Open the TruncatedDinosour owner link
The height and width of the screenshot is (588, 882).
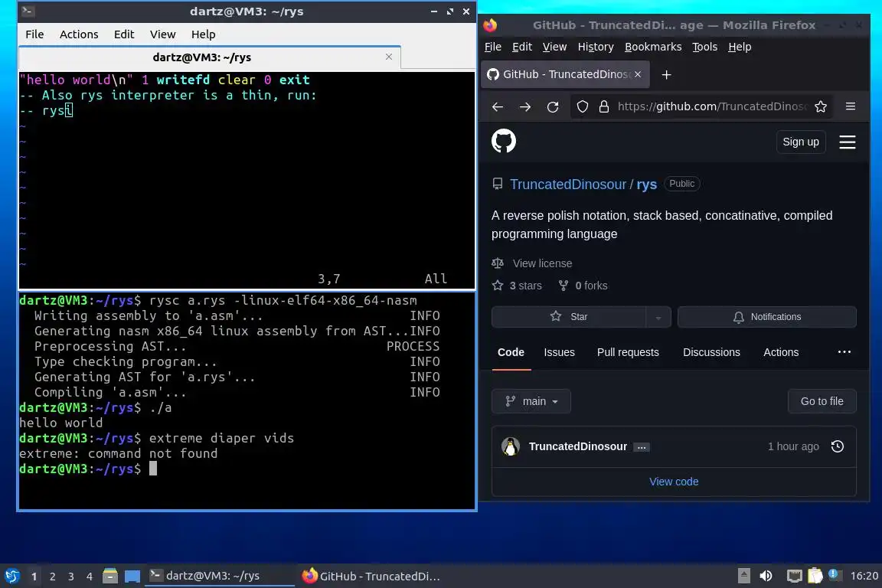(x=568, y=185)
